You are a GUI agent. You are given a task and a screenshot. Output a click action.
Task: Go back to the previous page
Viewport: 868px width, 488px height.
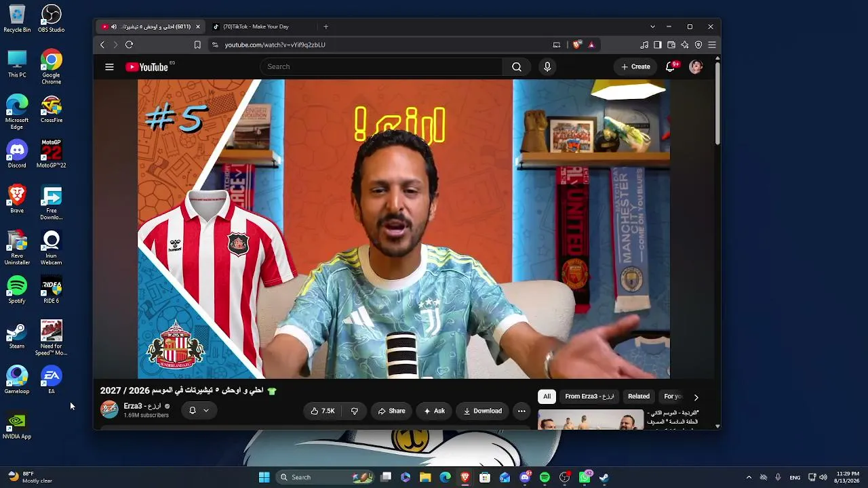[102, 45]
